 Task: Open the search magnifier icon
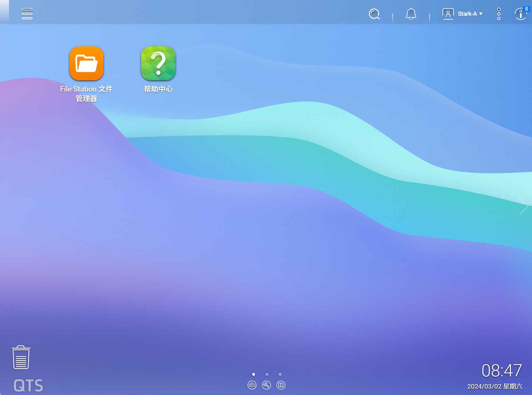pos(374,14)
